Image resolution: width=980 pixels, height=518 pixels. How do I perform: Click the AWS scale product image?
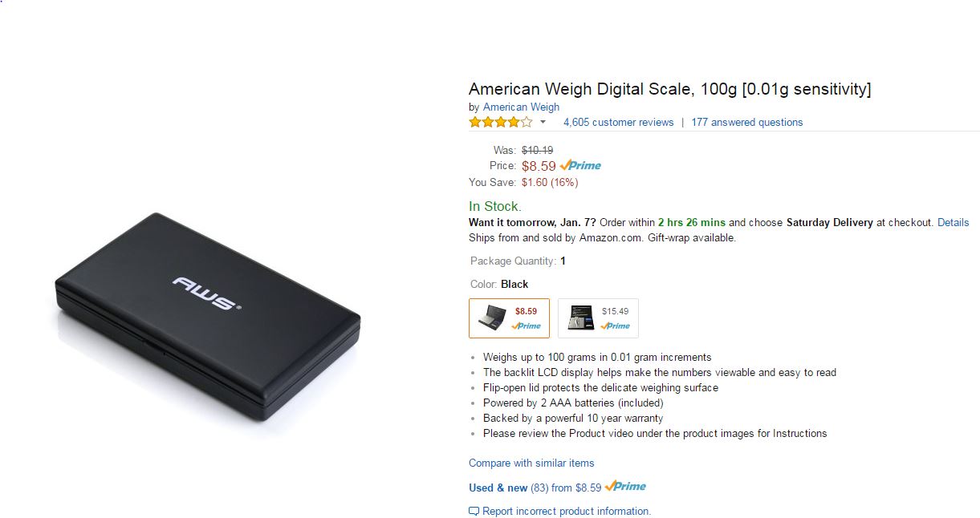(x=207, y=316)
